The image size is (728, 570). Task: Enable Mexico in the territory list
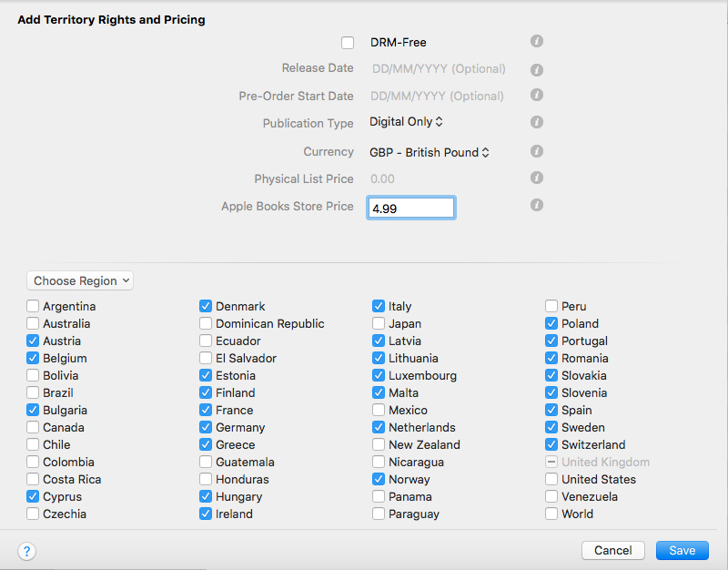[379, 410]
